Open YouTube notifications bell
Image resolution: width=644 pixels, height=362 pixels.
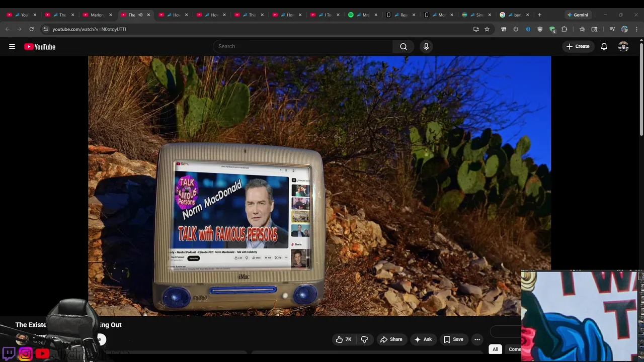click(604, 46)
